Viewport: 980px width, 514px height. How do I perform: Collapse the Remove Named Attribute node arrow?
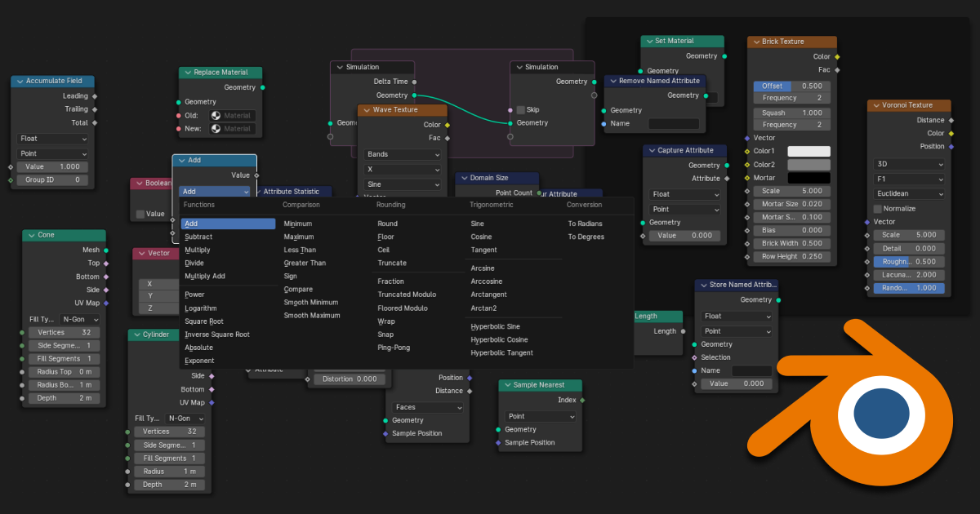pos(612,81)
